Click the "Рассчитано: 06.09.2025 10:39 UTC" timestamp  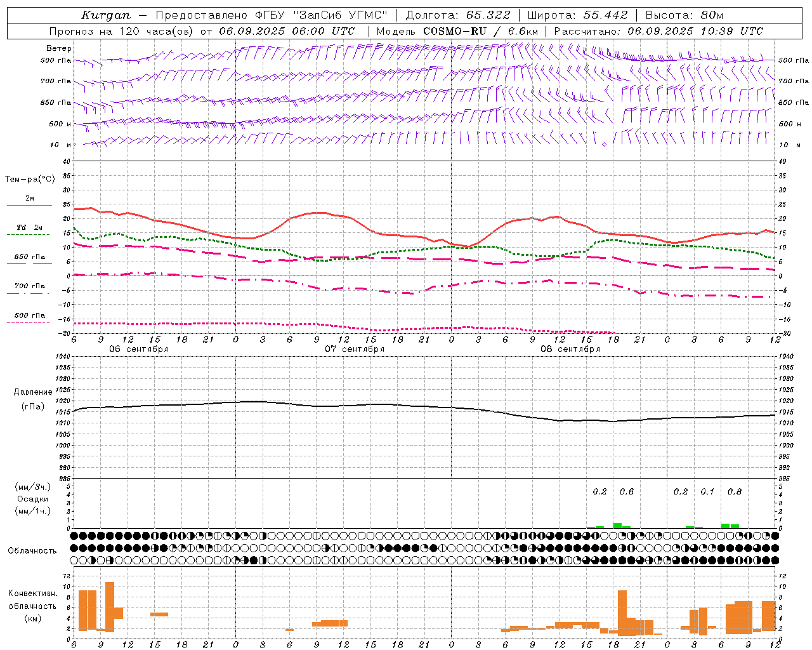(x=658, y=31)
